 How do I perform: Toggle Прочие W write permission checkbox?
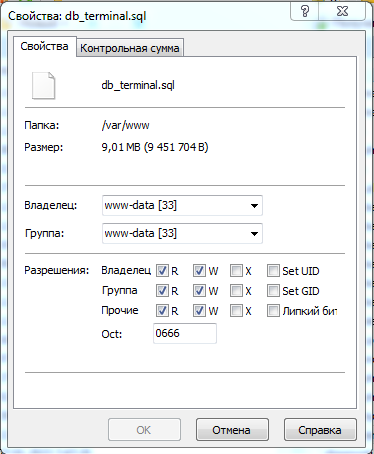tap(199, 311)
